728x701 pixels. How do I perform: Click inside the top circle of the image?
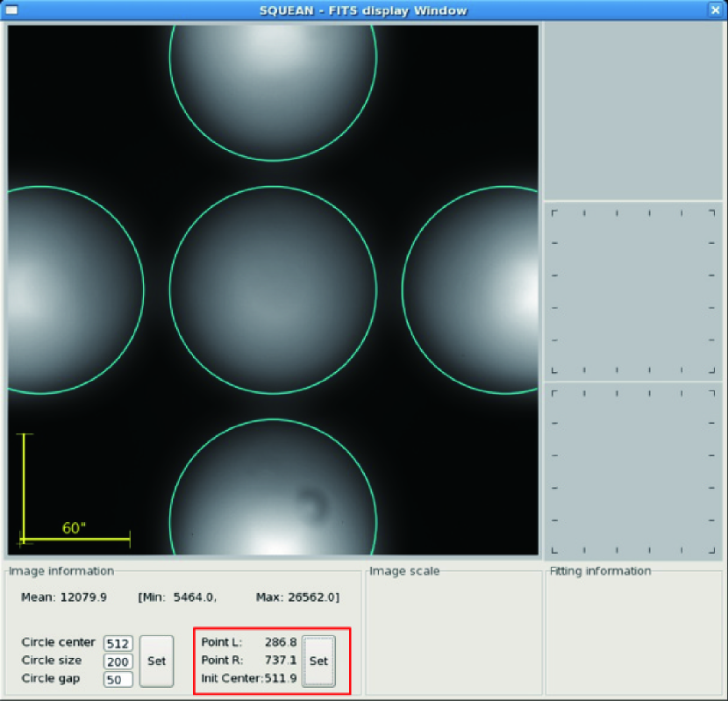click(x=273, y=88)
